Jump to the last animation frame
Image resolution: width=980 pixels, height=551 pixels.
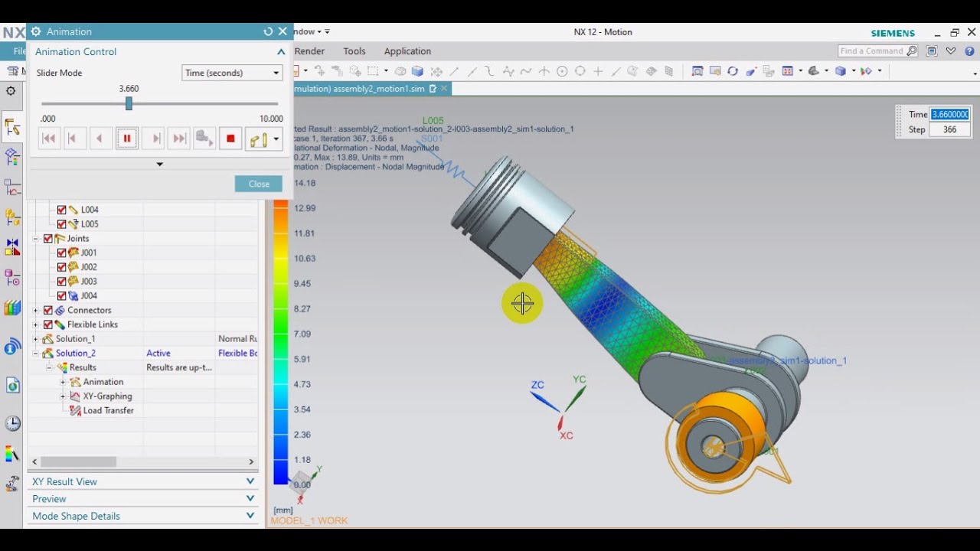point(180,139)
